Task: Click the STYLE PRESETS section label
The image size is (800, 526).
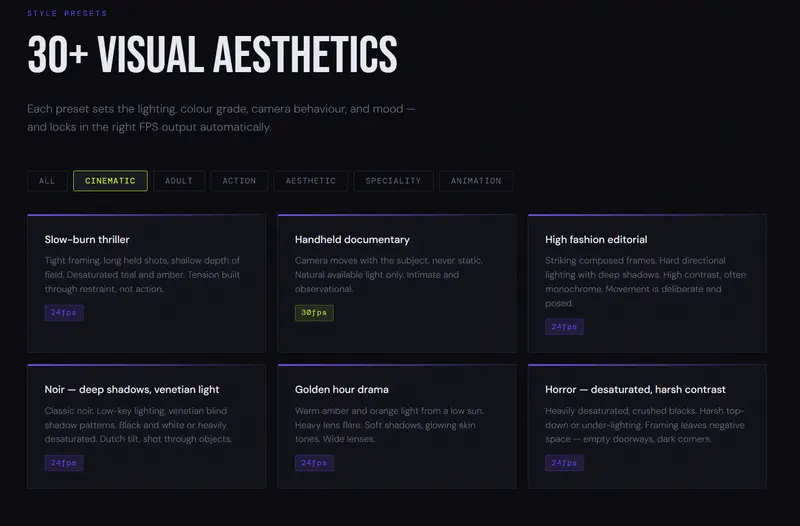Action: point(67,14)
